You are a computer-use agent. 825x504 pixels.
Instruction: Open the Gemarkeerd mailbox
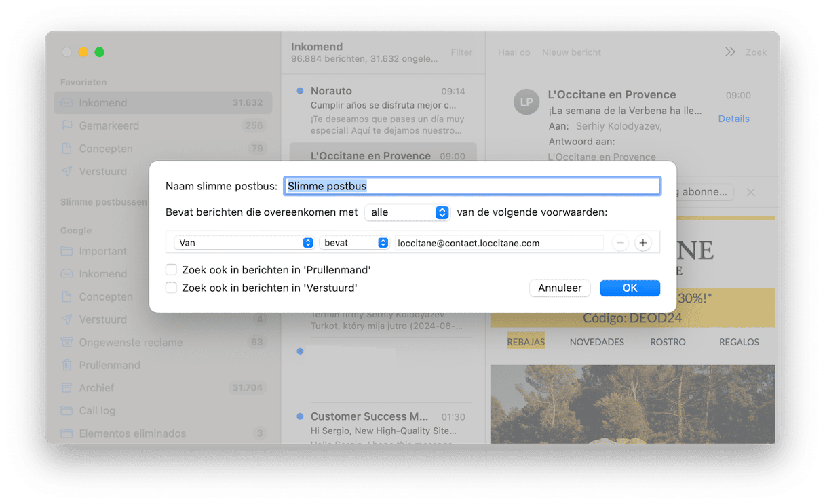tap(163, 125)
